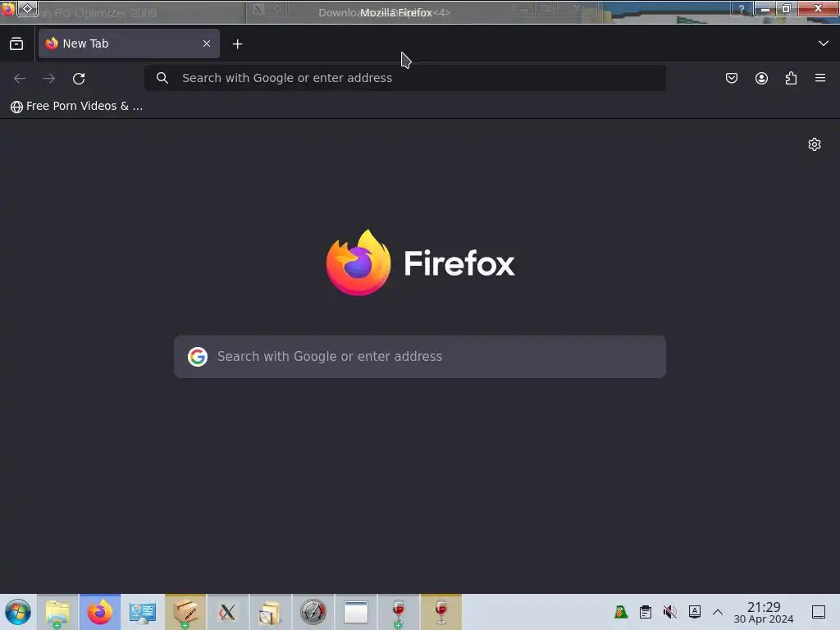
Task: Open the last Wine glass taskbar icon
Action: point(441,612)
